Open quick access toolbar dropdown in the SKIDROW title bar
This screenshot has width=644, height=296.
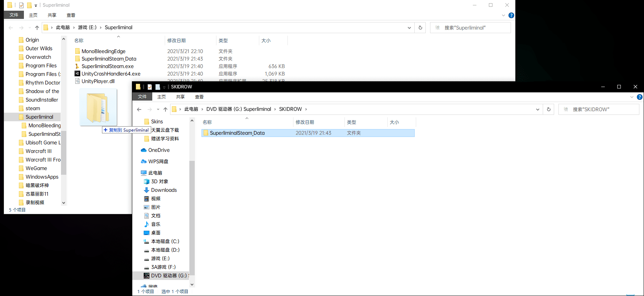pos(164,87)
